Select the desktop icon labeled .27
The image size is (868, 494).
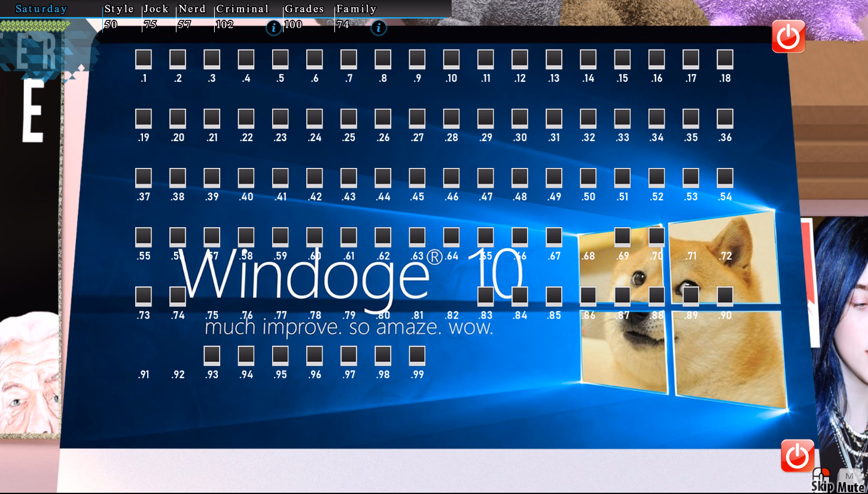pyautogui.click(x=417, y=119)
